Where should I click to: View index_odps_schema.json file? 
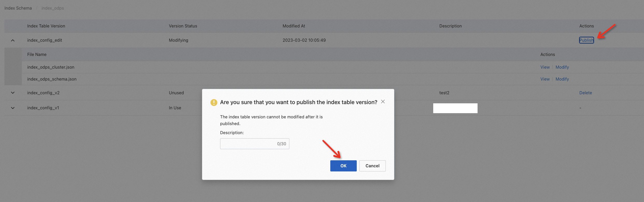click(545, 79)
